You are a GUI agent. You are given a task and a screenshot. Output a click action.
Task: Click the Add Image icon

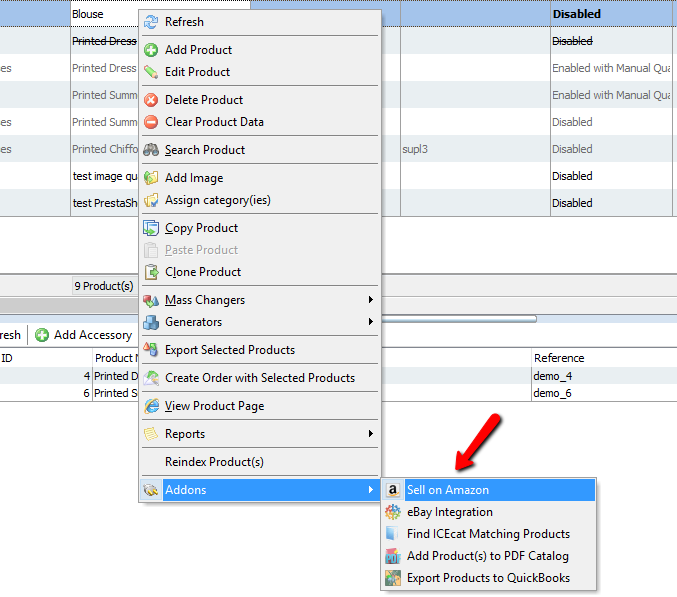[151, 178]
